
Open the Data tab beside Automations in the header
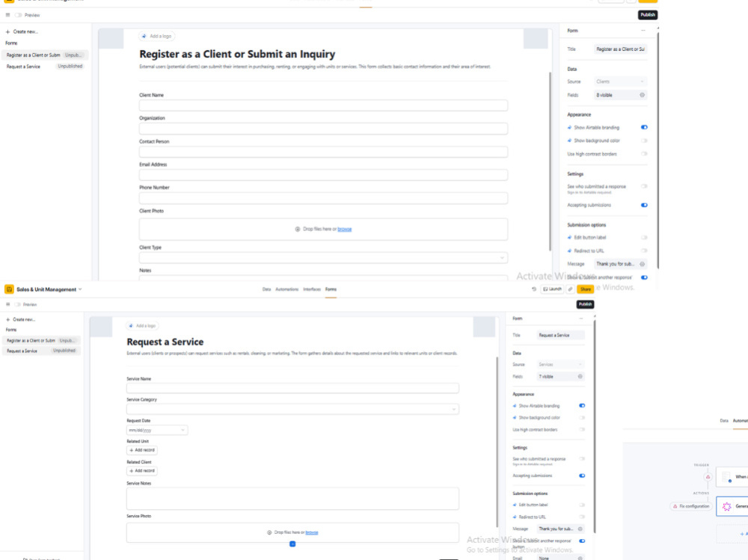pos(266,289)
